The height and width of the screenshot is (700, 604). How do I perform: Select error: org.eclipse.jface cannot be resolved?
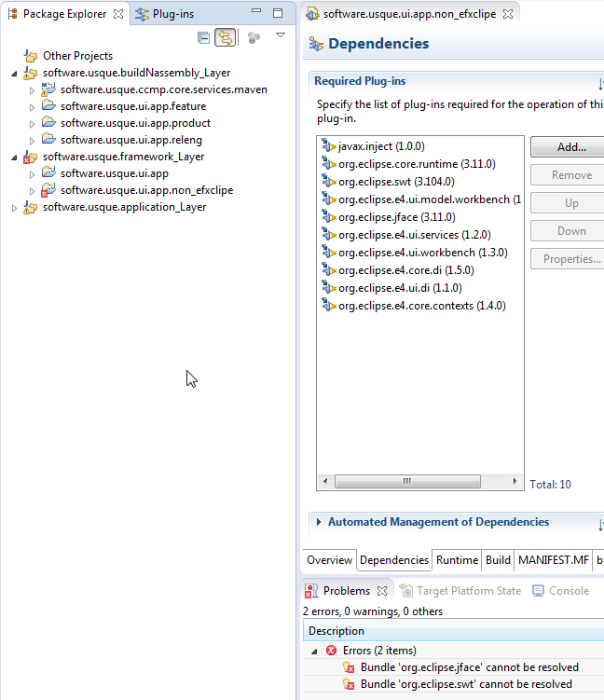tap(470, 667)
